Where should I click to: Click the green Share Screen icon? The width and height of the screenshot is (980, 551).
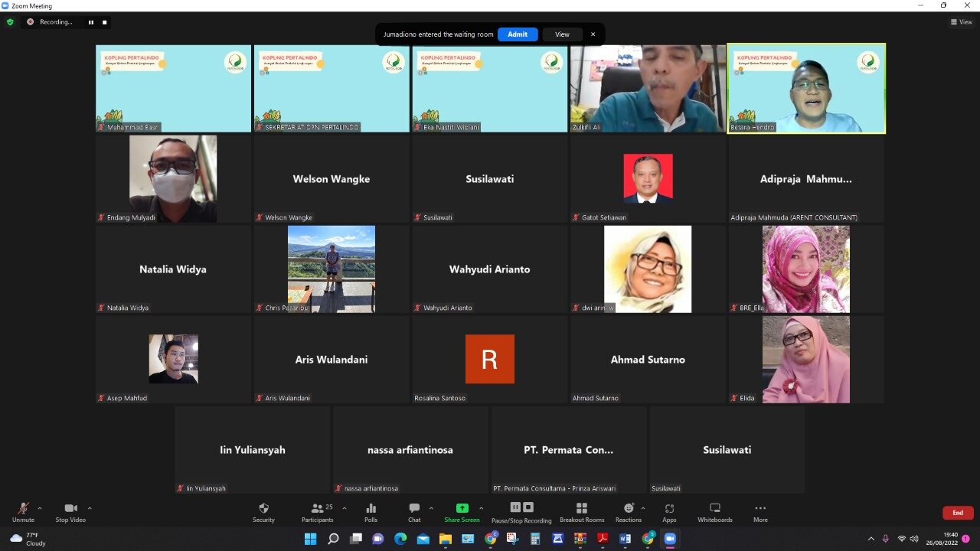point(462,509)
